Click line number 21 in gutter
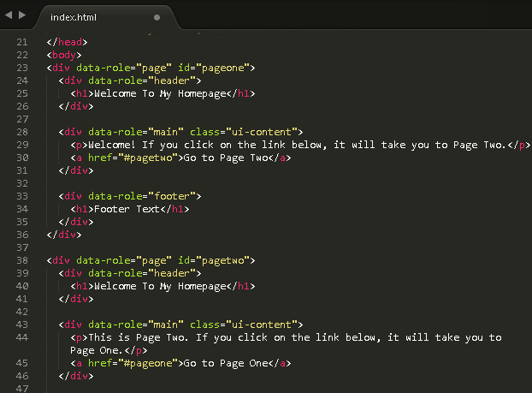532x393 pixels. 22,42
